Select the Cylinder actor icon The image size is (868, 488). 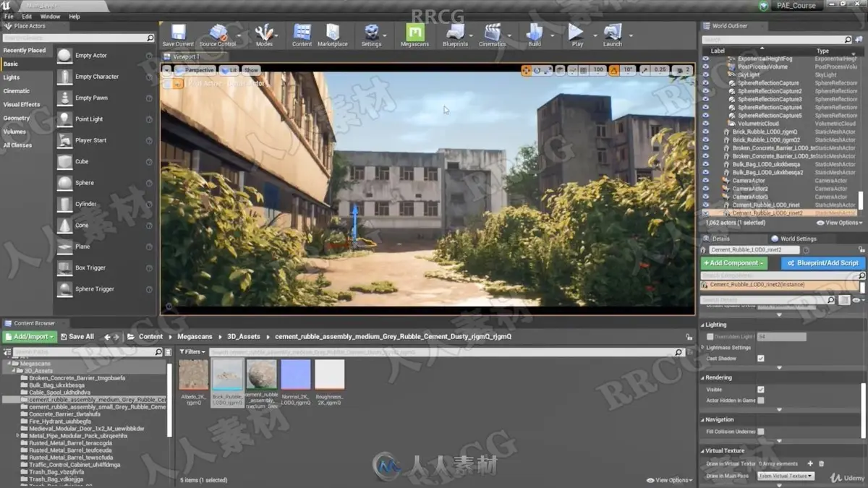click(x=64, y=204)
